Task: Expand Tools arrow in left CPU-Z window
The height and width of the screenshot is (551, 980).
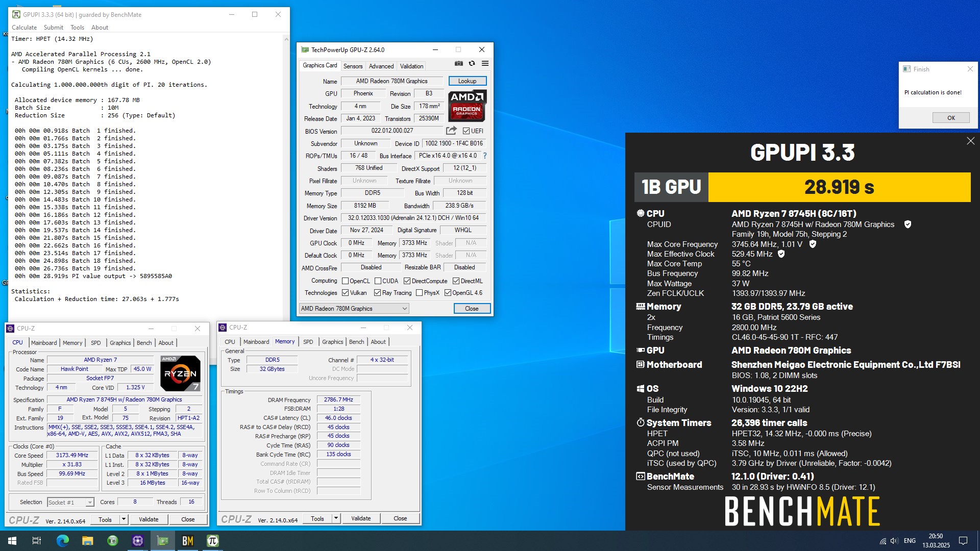Action: click(x=124, y=519)
